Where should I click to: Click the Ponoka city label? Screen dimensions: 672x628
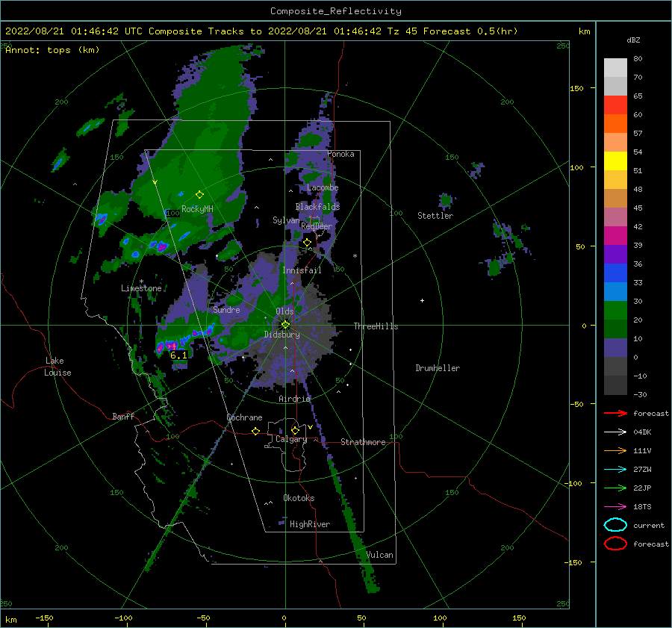click(340, 154)
